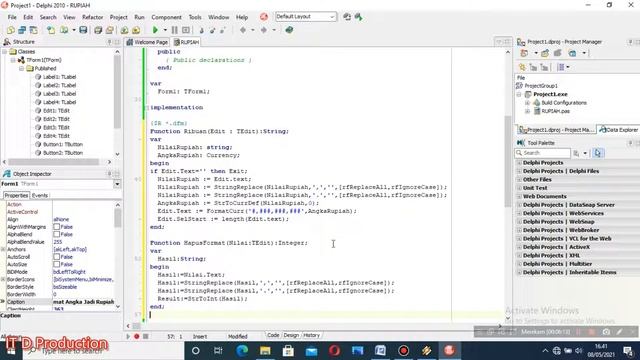The image size is (640, 360).
Task: Click the red globe Help icon
Action: coord(264,17)
